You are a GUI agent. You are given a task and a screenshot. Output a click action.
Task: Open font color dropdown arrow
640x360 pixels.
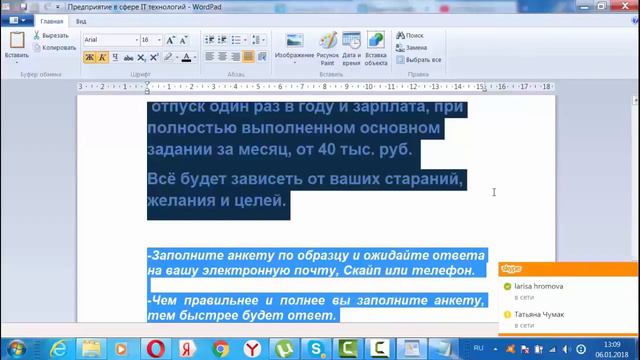195,58
